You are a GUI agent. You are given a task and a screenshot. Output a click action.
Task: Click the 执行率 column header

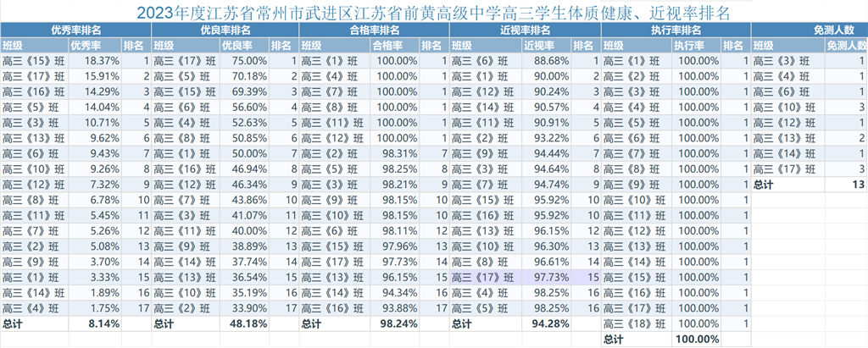(x=697, y=46)
